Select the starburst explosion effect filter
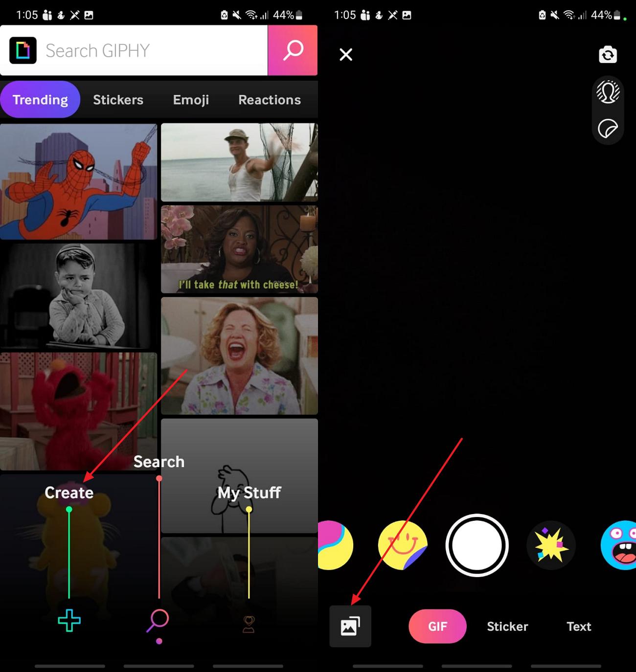This screenshot has width=636, height=672. (x=551, y=545)
